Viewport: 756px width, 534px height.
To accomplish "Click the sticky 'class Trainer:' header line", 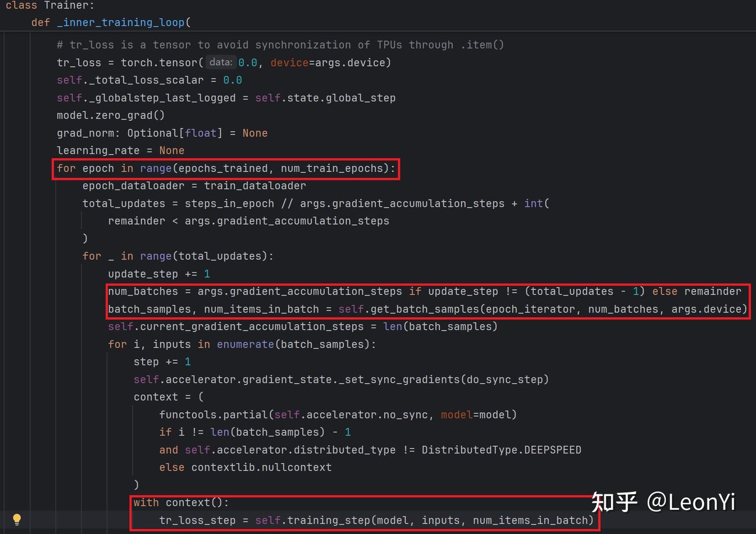I will [x=50, y=5].
